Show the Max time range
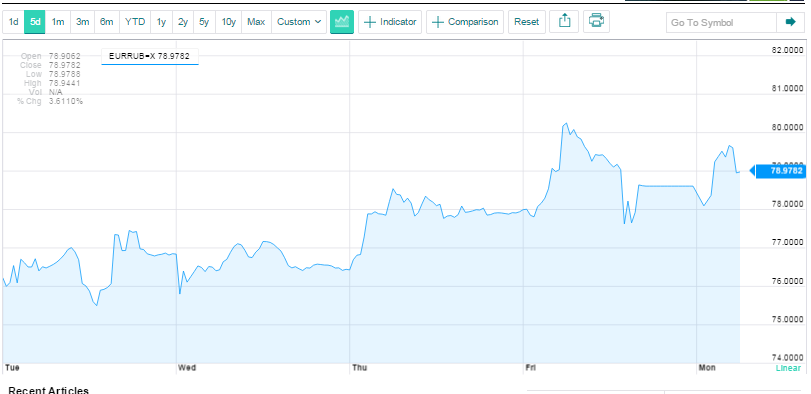The height and width of the screenshot is (394, 811). 256,22
